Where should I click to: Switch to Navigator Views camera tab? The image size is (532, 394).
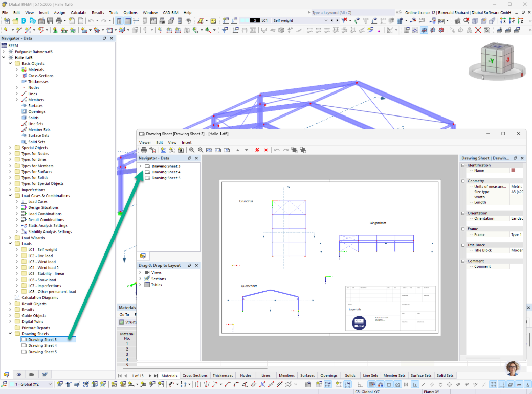(32, 375)
